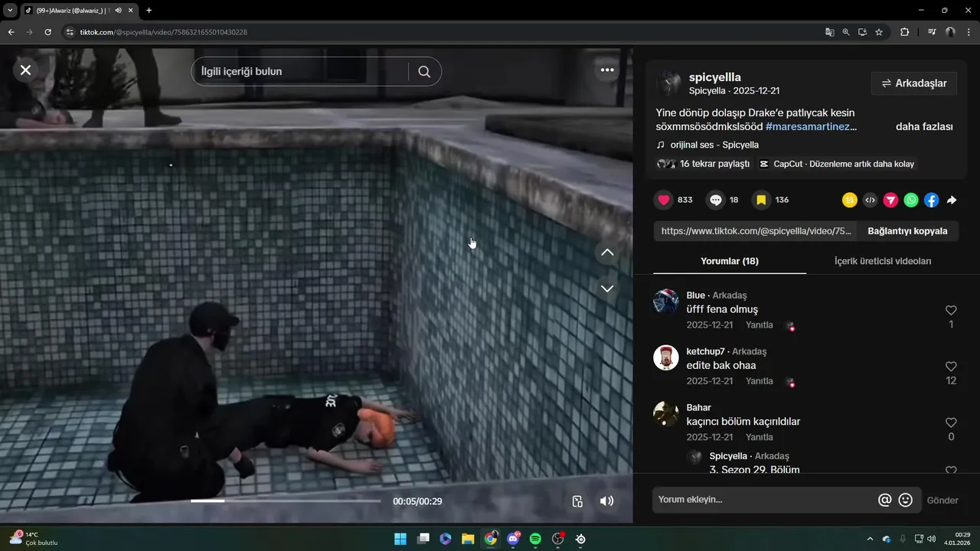This screenshot has height=551, width=980.
Task: Click zoom magnifier icon in address bar
Action: (846, 32)
